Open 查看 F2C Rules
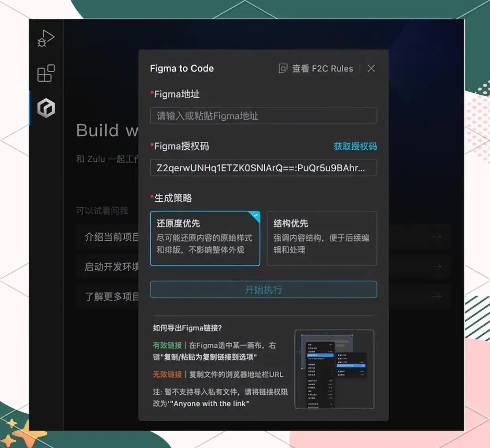Viewport: 490px width, 448px height. (x=322, y=68)
